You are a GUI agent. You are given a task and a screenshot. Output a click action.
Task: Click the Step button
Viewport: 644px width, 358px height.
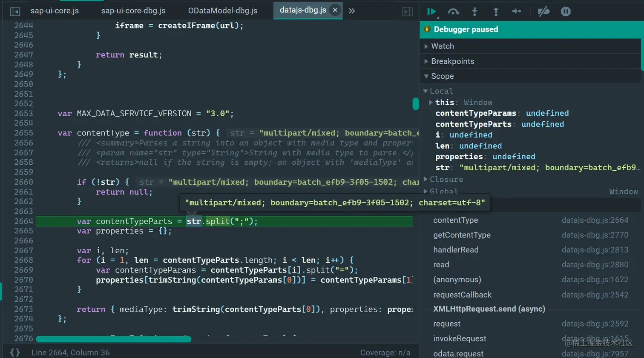[517, 11]
